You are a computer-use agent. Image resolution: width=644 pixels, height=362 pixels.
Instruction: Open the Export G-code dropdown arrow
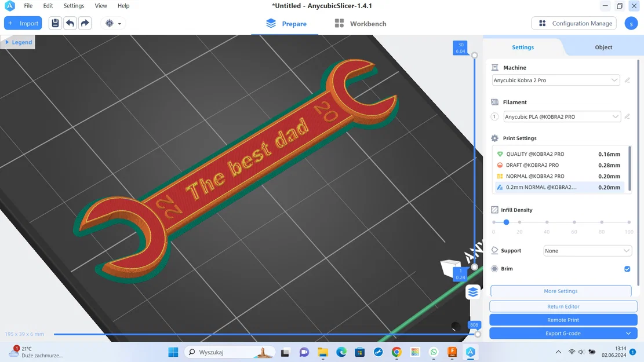[628, 333]
